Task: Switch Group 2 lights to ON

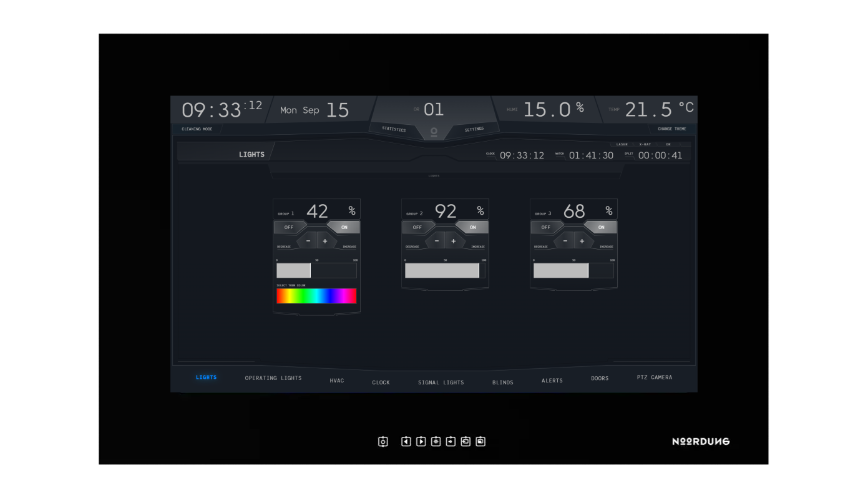Action: point(472,227)
